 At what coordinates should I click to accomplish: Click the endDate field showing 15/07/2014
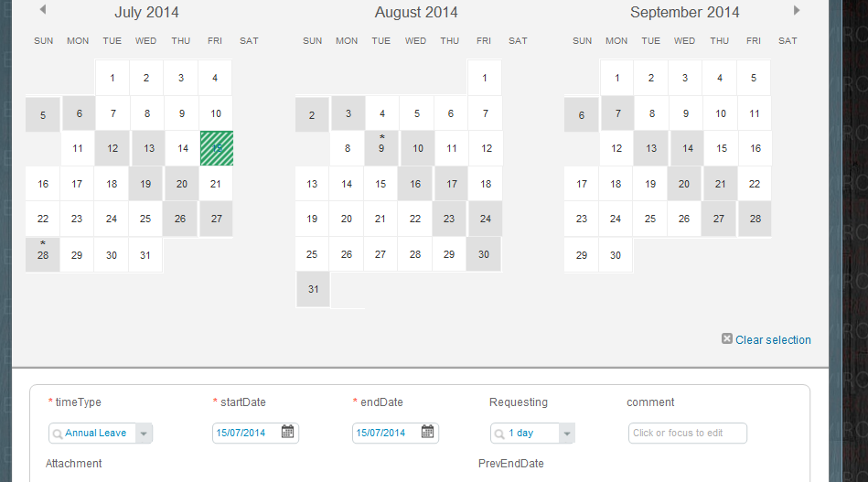point(395,433)
